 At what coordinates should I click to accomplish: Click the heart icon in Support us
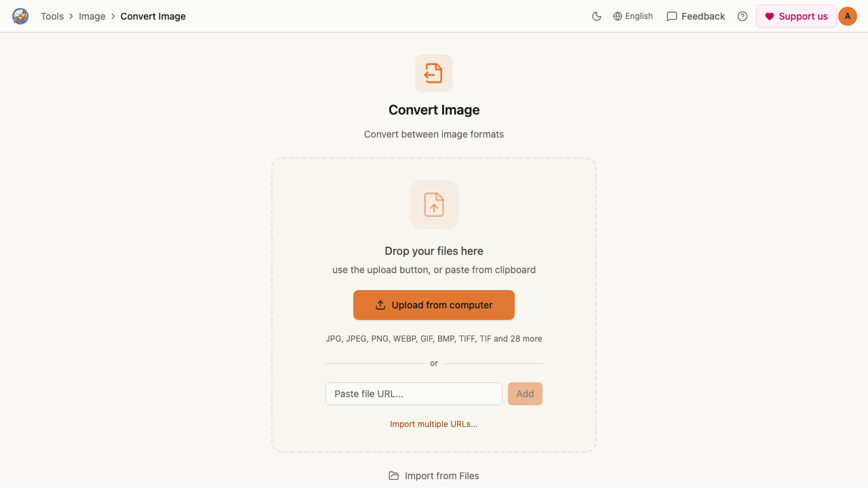pyautogui.click(x=770, y=16)
